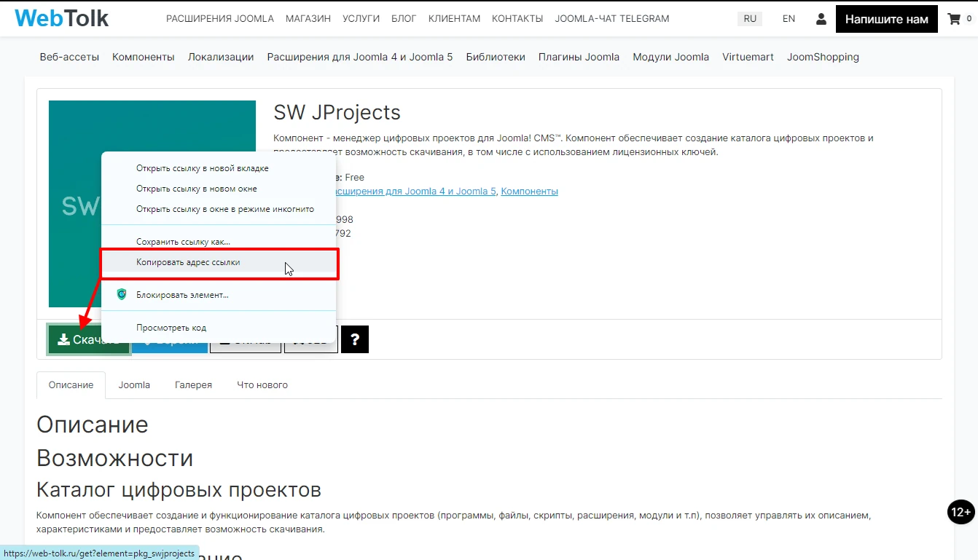Open the Virtuemart category

748,57
